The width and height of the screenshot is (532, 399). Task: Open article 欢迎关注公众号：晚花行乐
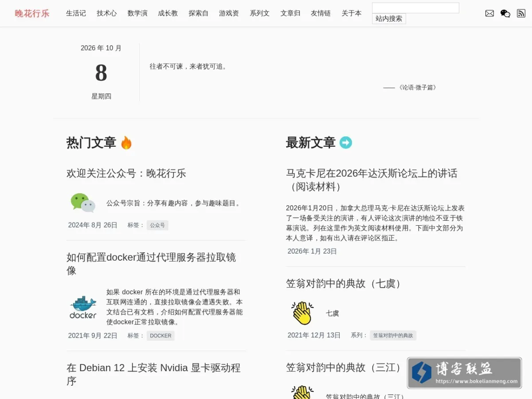click(x=126, y=173)
